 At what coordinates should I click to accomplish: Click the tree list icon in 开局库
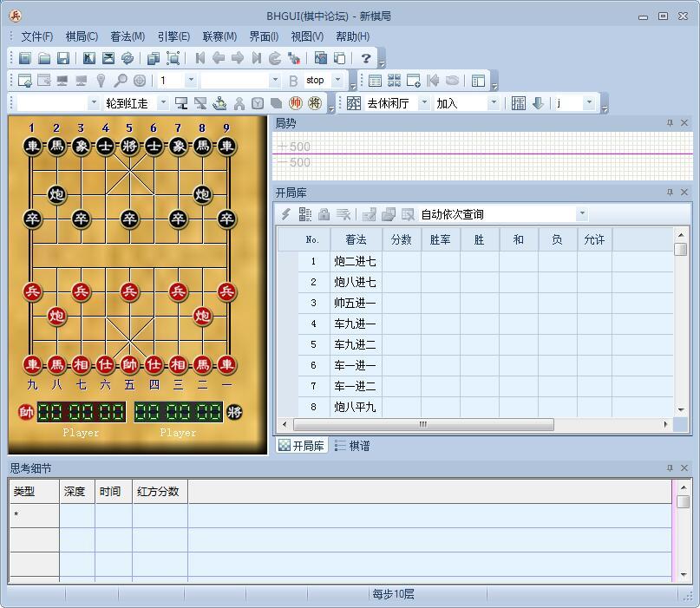coord(305,215)
